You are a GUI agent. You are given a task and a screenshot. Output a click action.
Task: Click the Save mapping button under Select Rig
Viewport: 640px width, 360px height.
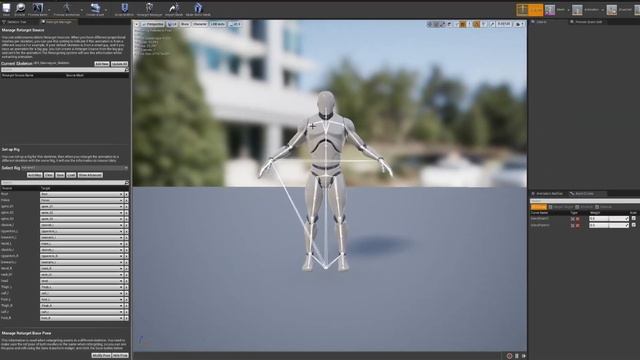point(60,175)
